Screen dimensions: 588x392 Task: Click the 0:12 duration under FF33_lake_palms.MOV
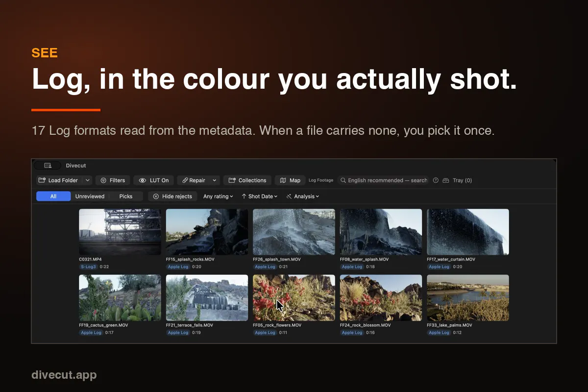tap(457, 332)
